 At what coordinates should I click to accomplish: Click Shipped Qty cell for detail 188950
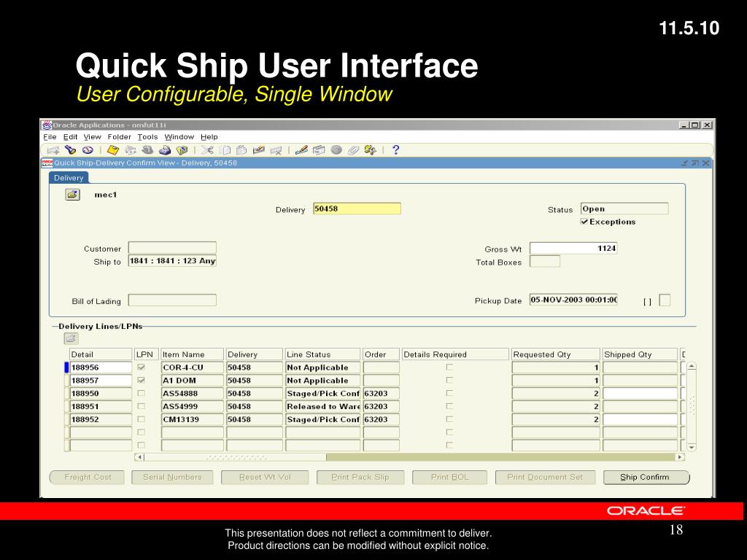click(640, 393)
